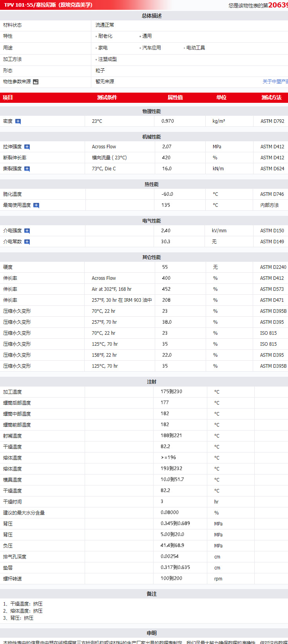
Task: Click the ASTM D471 test method cell
Action: [x=272, y=300]
